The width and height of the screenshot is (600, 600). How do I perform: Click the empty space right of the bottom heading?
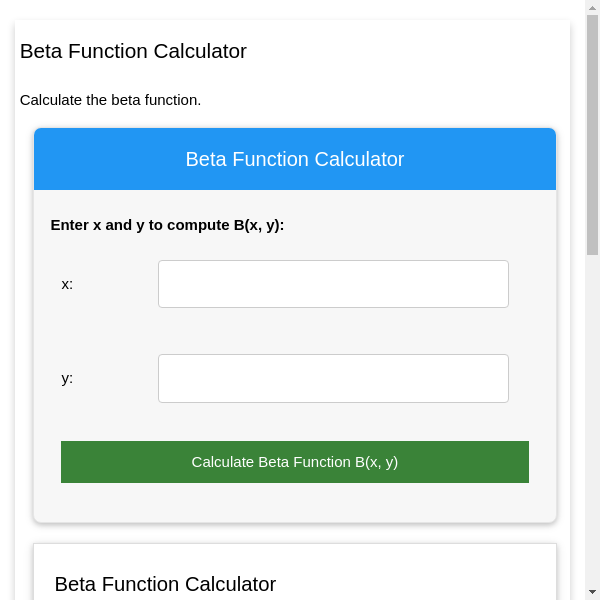(x=420, y=584)
